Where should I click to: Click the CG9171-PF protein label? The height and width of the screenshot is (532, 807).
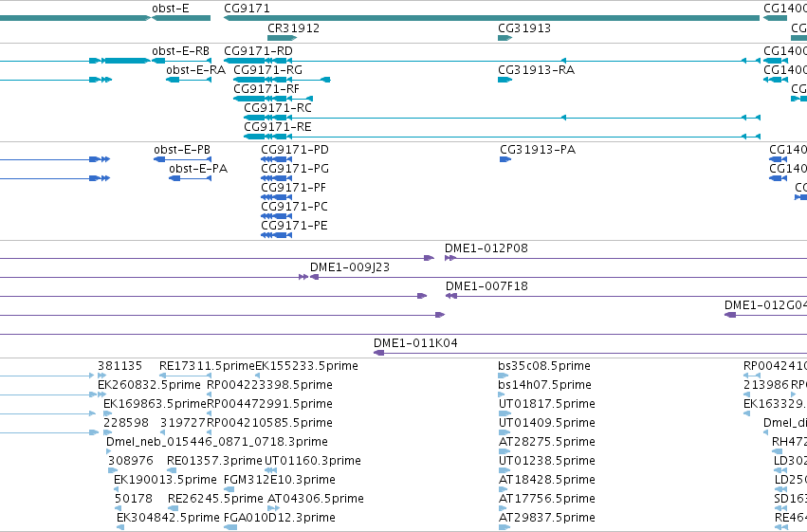(293, 188)
